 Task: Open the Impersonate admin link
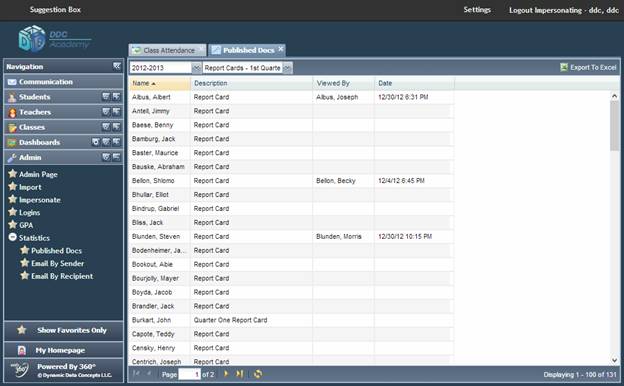point(40,200)
